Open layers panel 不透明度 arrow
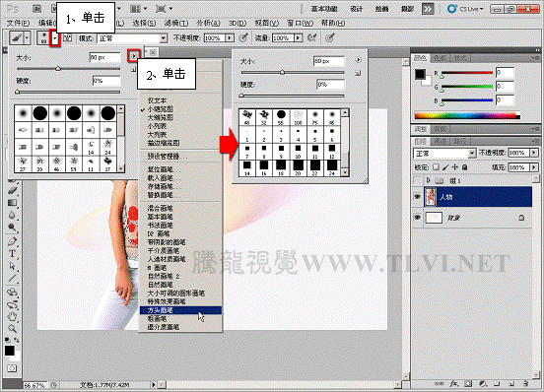 [534, 153]
